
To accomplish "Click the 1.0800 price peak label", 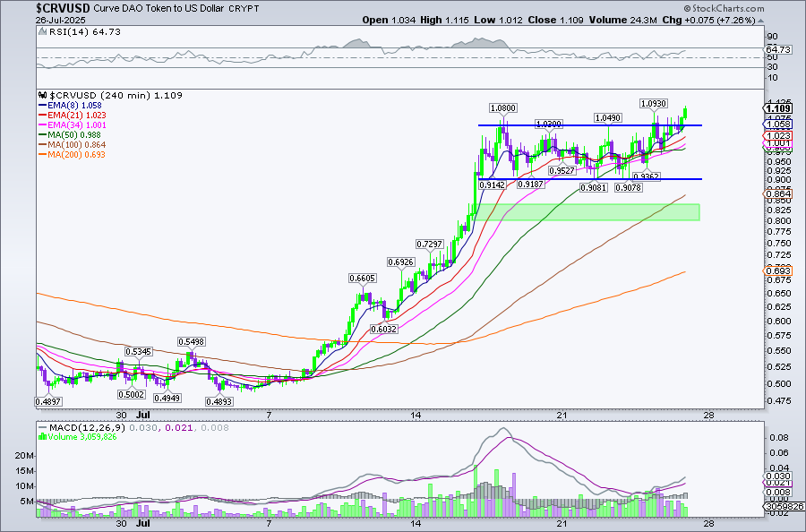I will click(503, 108).
